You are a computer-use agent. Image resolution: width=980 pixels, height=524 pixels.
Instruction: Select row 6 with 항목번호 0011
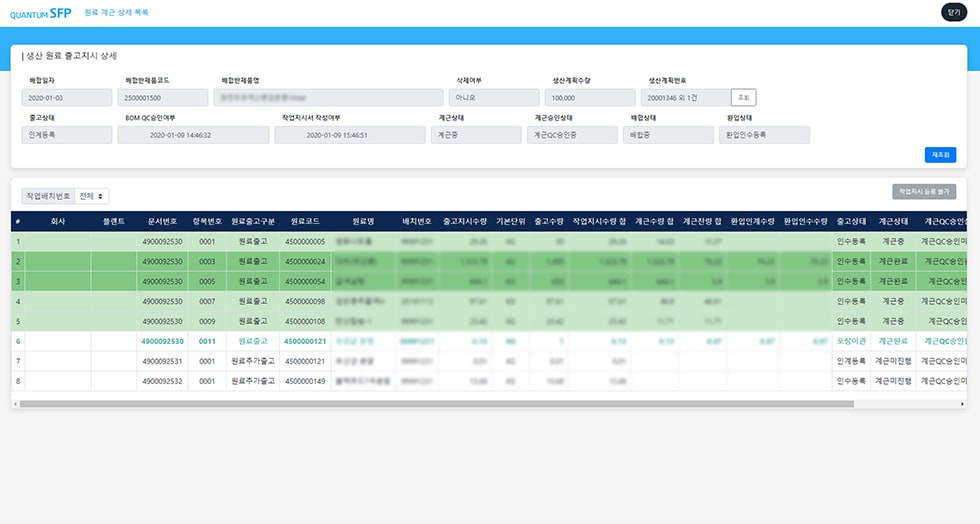tap(207, 341)
